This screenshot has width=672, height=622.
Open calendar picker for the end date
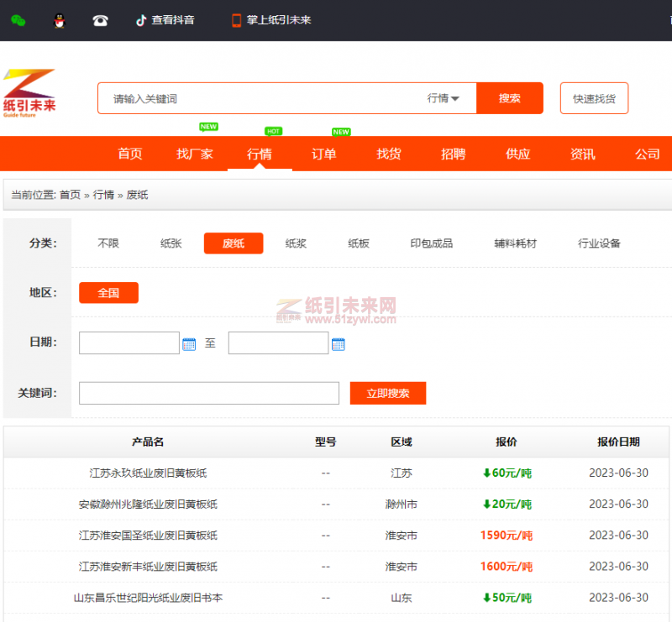[339, 342]
